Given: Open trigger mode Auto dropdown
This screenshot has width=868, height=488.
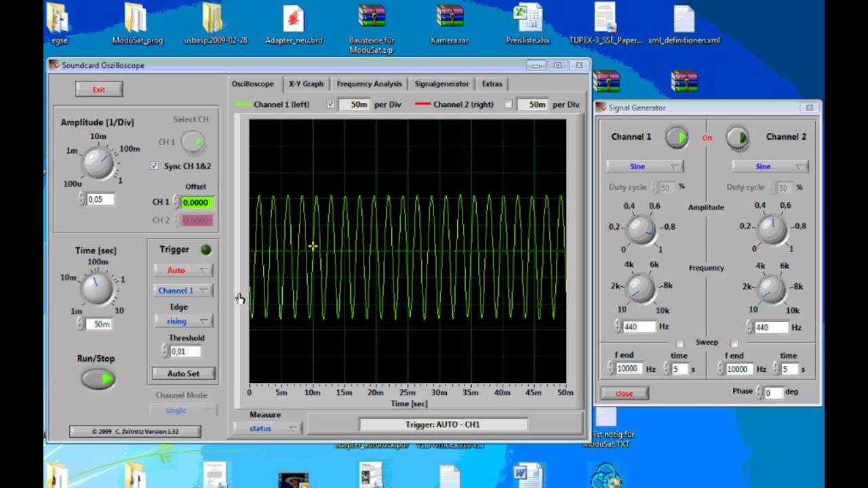Looking at the screenshot, I should click(183, 270).
